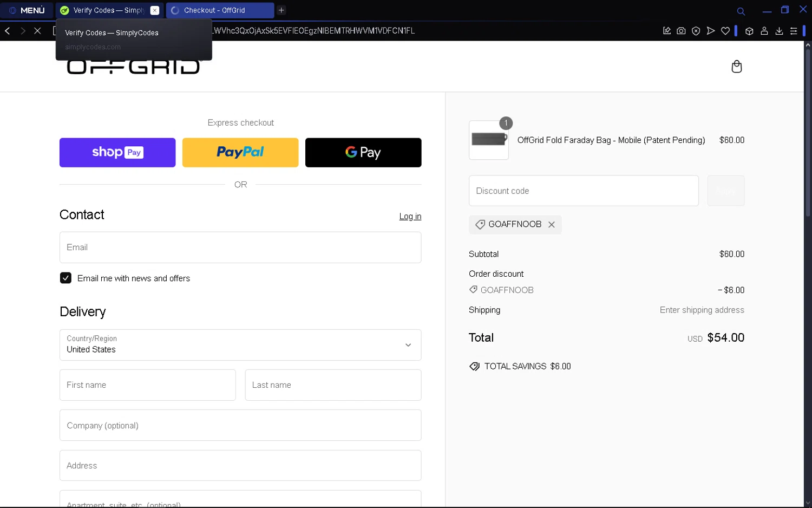Screen dimensions: 812x508
Task: Focus the Email field
Action: click(240, 248)
